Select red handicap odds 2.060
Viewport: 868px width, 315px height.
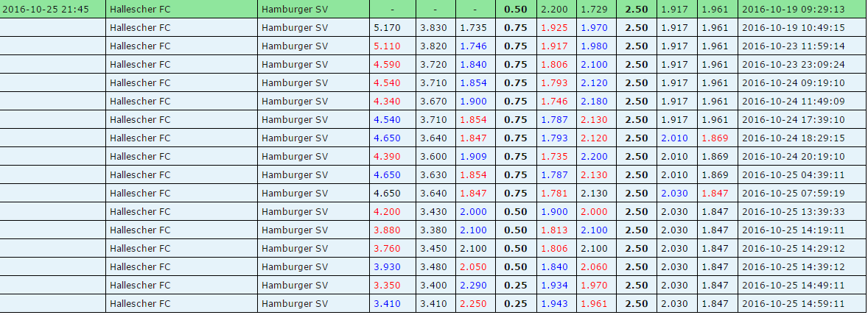(594, 267)
